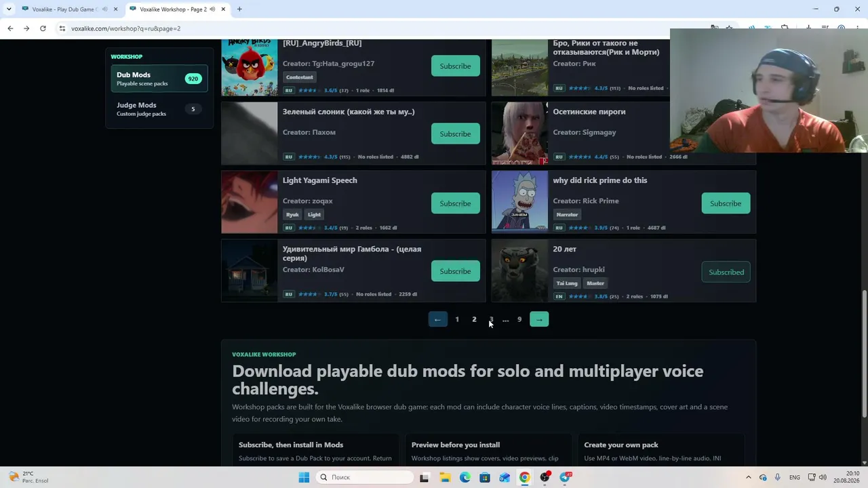Subscribe to the [RU]_AngryBirds_[RU] mod
The height and width of the screenshot is (488, 868).
click(455, 66)
